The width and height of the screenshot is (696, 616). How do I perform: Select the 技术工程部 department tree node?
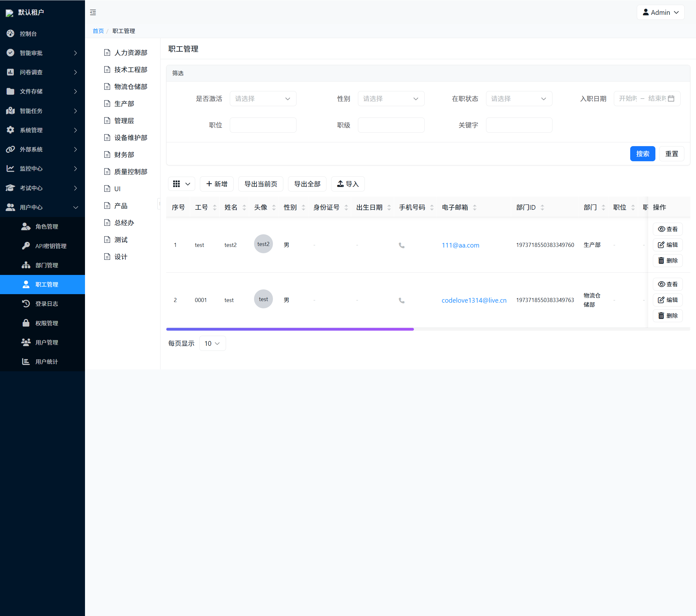tap(130, 70)
